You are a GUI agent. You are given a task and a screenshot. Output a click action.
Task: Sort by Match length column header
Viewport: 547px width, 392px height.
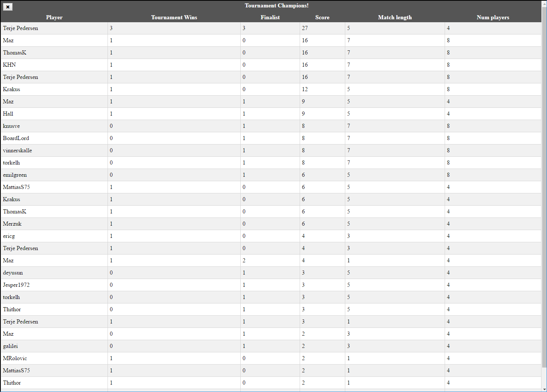395,17
